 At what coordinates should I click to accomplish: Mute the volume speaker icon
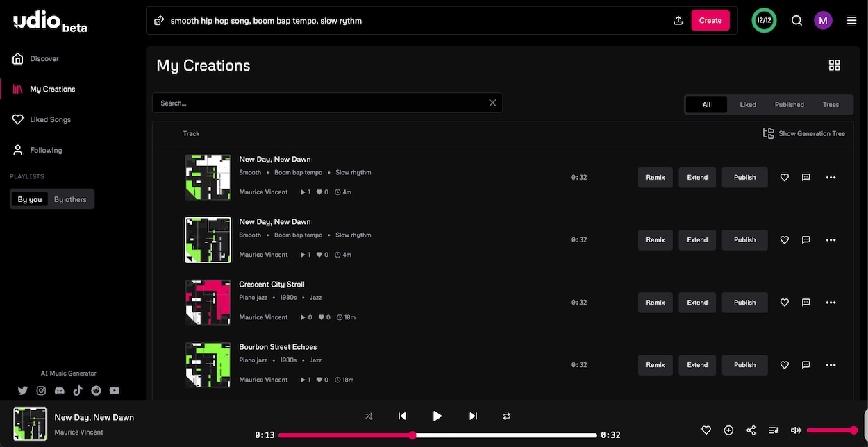(x=795, y=430)
